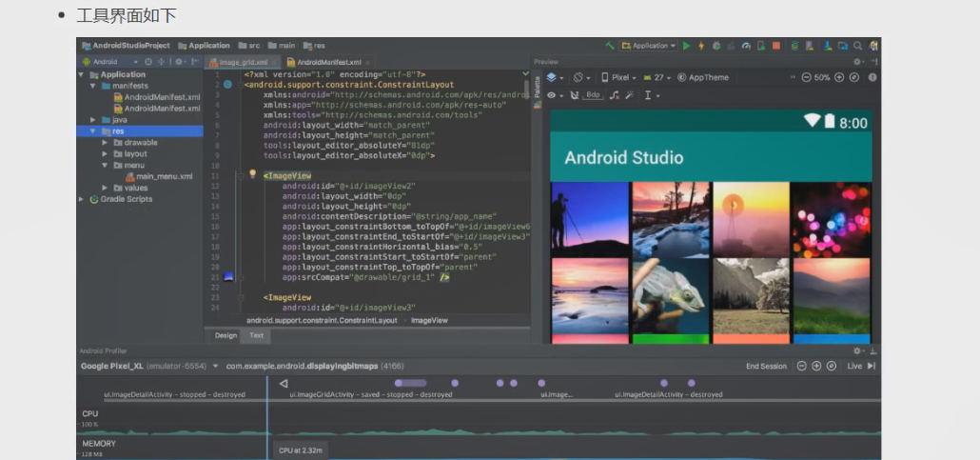980x460 pixels.
Task: Click the lightbulb intention icon in editor
Action: (x=253, y=175)
